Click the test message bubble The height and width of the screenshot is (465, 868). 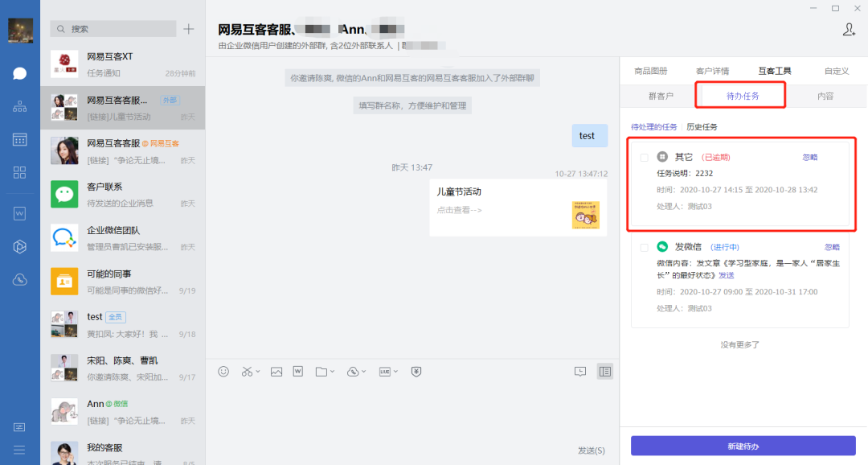590,136
